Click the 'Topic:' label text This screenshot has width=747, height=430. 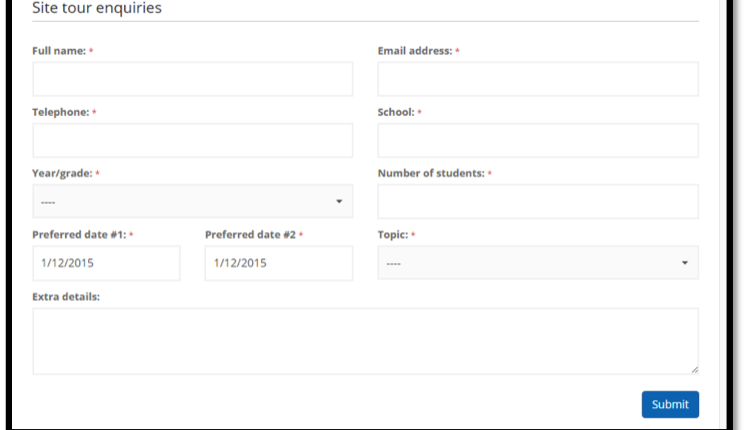point(392,235)
